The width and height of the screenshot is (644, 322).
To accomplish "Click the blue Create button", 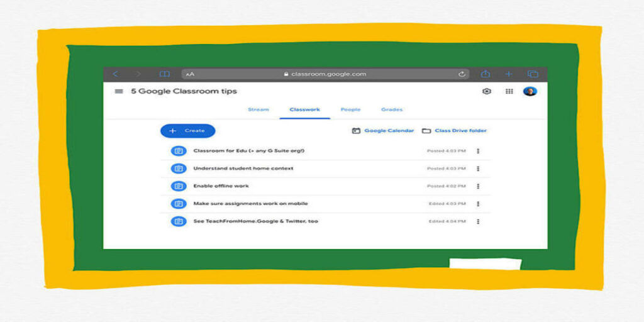I will pyautogui.click(x=187, y=131).
